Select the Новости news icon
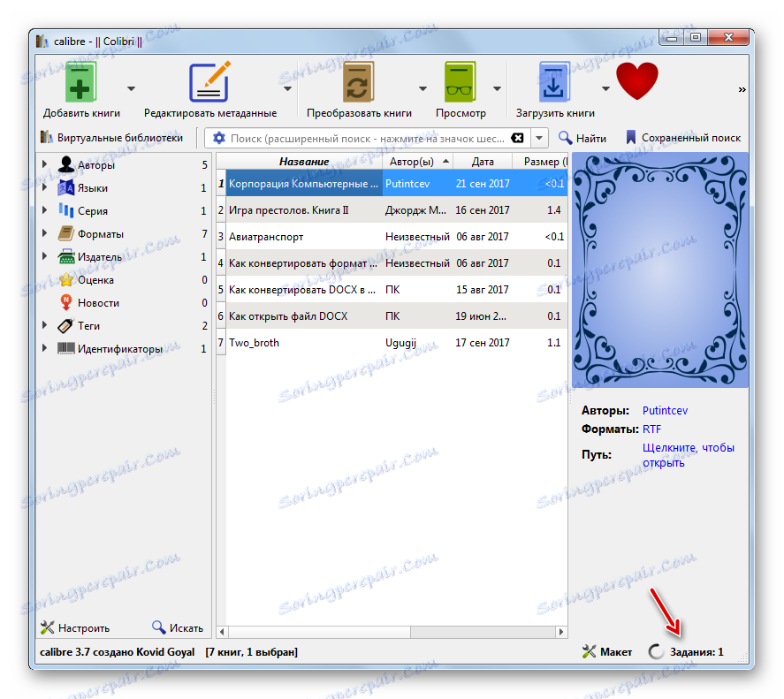Screen dimensions: 784x699 click(x=66, y=302)
